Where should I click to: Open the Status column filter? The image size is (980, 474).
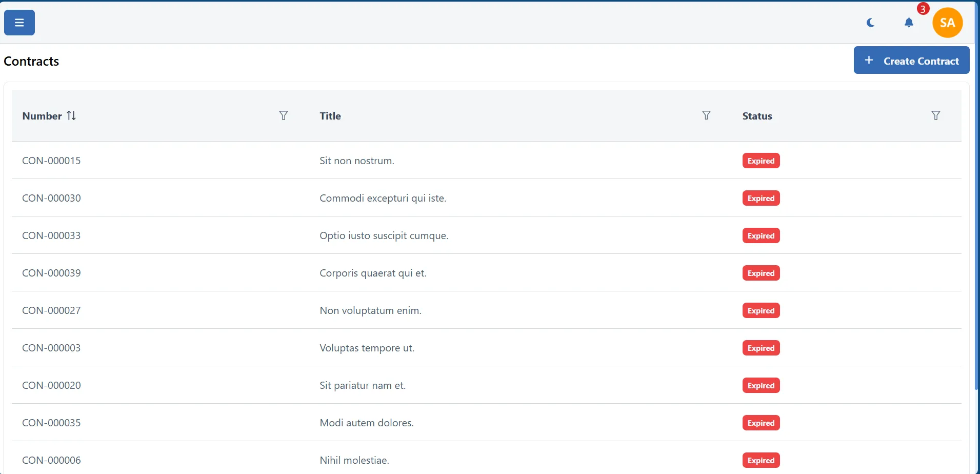(935, 116)
